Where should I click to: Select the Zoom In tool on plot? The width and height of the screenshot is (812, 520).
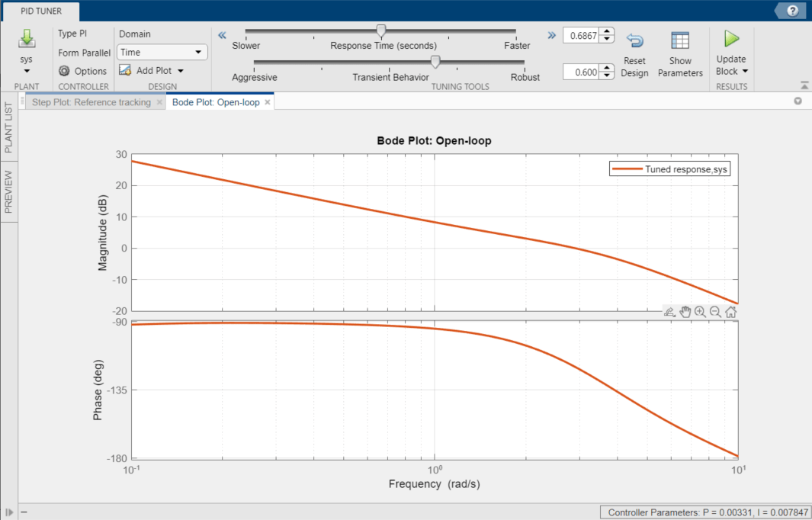tap(700, 312)
